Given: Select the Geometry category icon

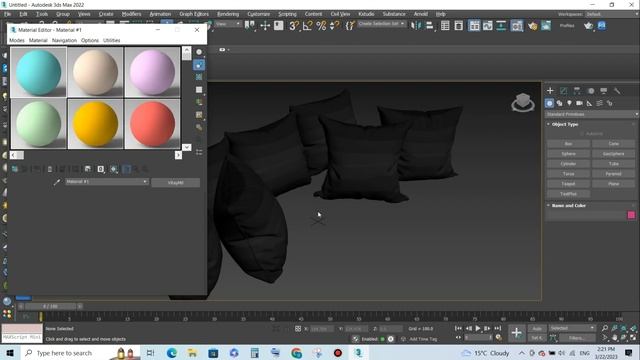Looking at the screenshot, I should click(x=549, y=103).
